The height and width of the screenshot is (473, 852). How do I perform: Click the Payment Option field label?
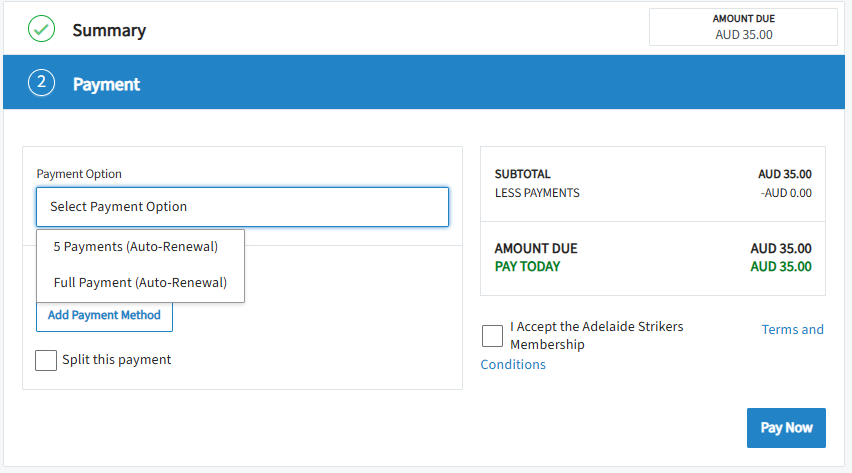[79, 174]
